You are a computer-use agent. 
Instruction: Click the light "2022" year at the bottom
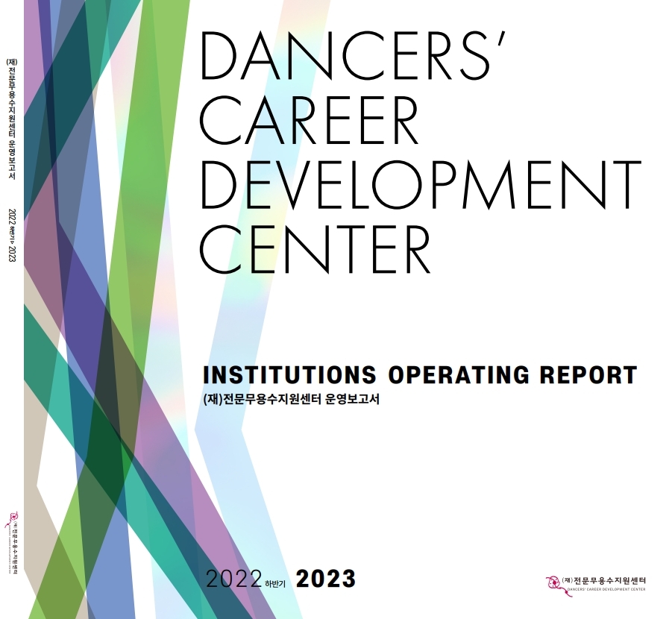(234, 579)
